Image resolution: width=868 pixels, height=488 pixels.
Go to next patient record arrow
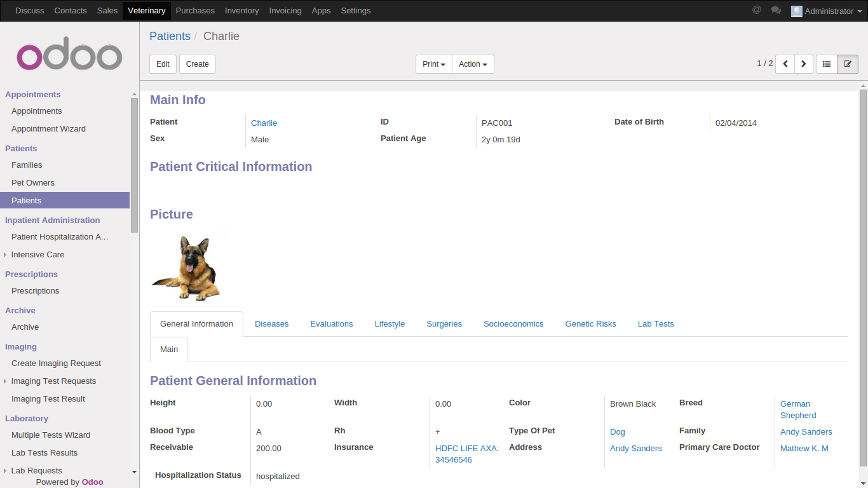pyautogui.click(x=804, y=64)
